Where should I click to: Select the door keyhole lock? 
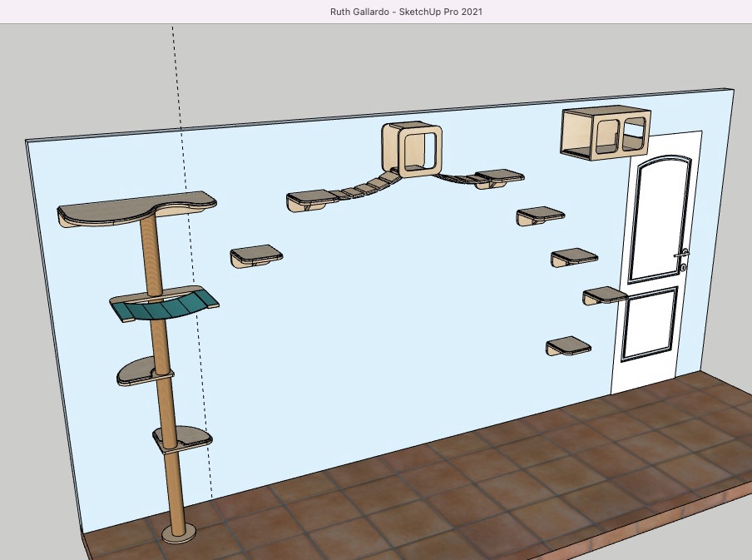click(683, 267)
